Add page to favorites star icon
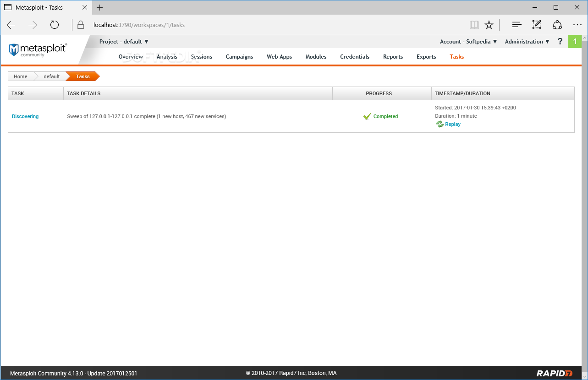Image resolution: width=588 pixels, height=380 pixels. (489, 25)
